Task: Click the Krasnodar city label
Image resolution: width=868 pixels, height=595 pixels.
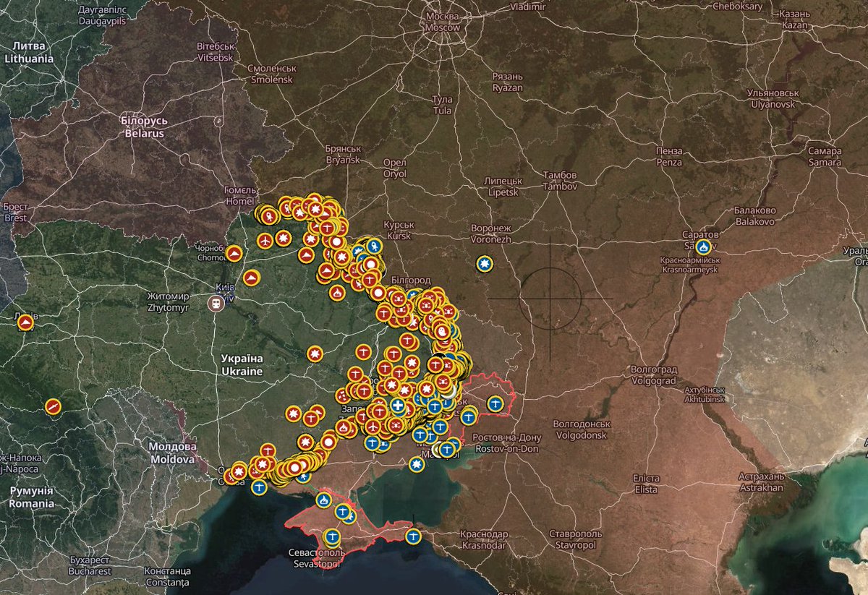Action: [483, 539]
